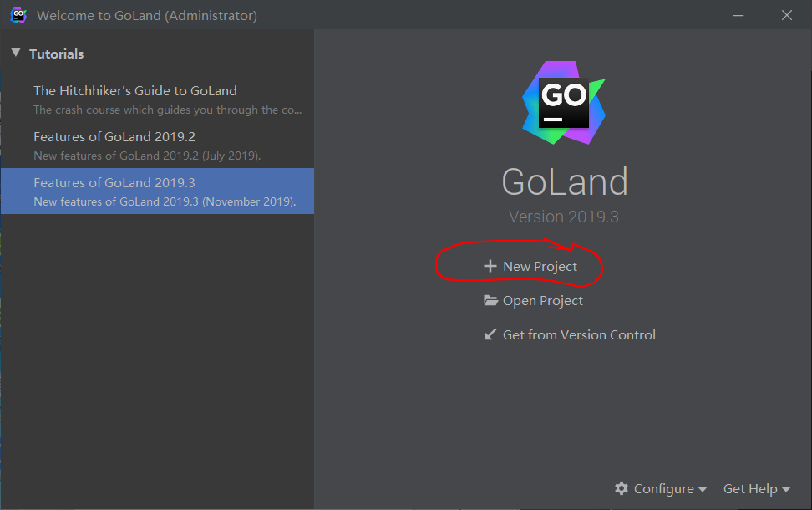Open The Hitchhiker's Guide to GoLand tutorial
This screenshot has width=812, height=510.
pos(157,99)
